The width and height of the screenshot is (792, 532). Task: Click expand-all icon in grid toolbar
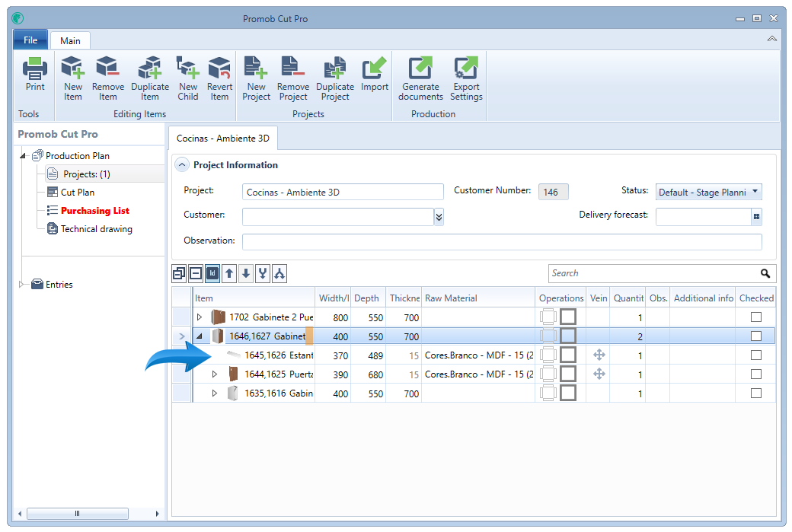(x=179, y=273)
